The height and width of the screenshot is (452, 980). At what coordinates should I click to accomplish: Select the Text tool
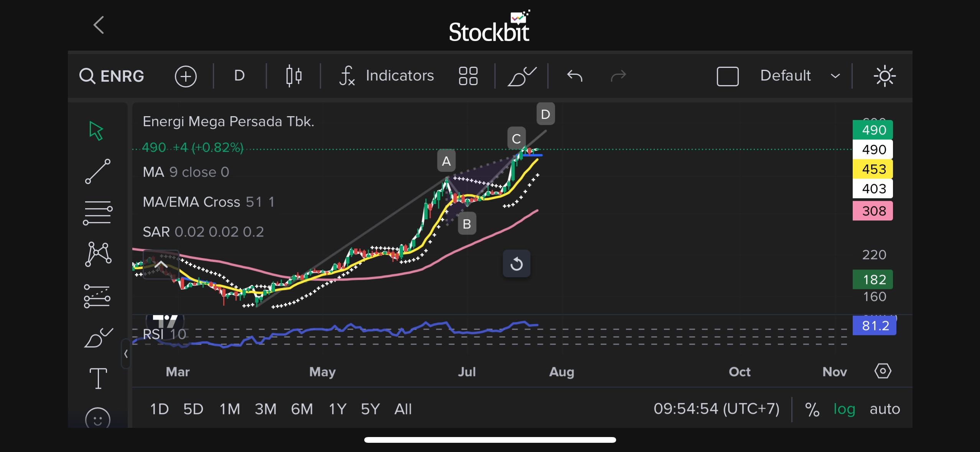coord(98,378)
